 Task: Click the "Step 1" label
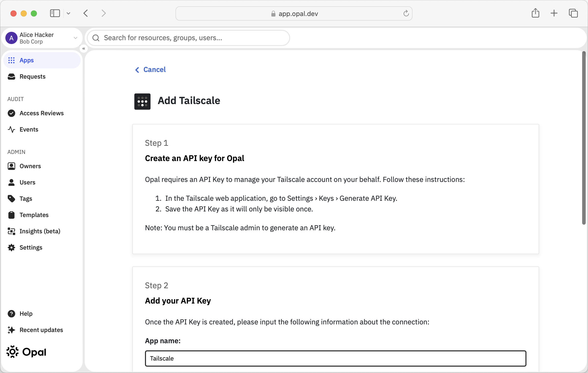(x=156, y=143)
